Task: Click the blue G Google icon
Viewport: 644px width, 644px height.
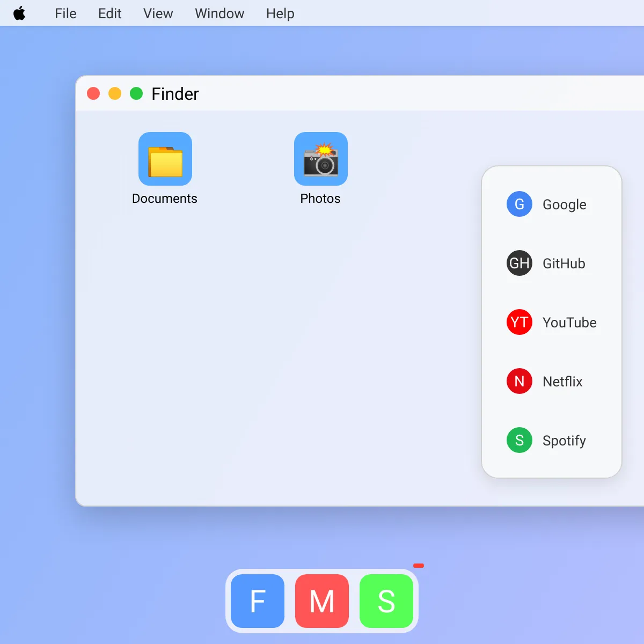Action: click(519, 204)
